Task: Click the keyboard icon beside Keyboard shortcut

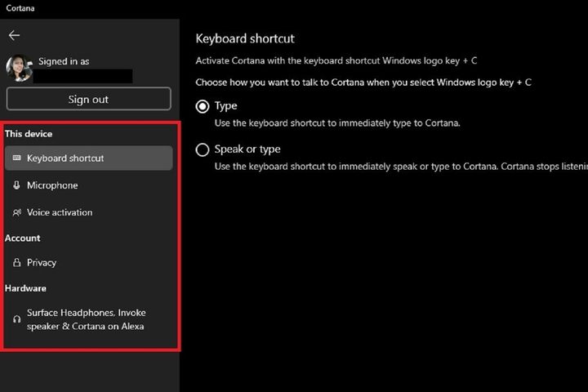Action: coord(16,158)
